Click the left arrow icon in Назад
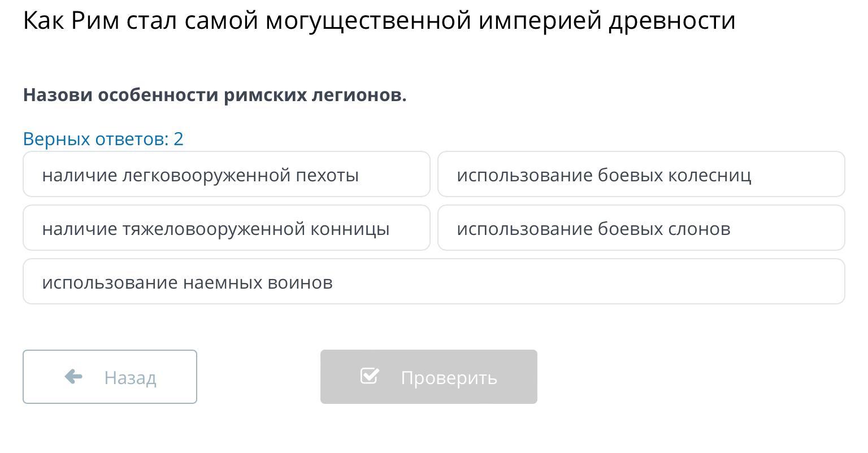 pyautogui.click(x=73, y=376)
